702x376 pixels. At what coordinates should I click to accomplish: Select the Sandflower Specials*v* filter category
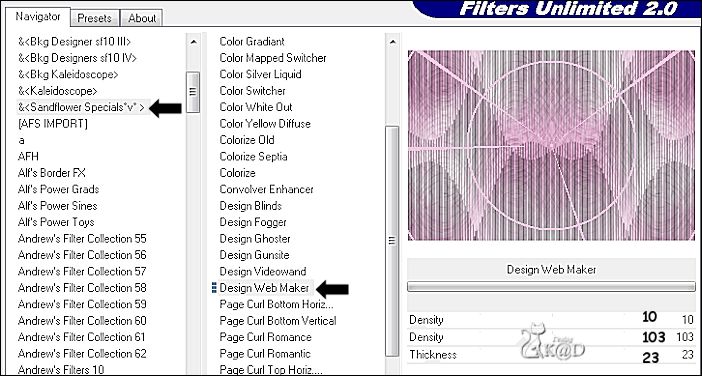coord(82,107)
